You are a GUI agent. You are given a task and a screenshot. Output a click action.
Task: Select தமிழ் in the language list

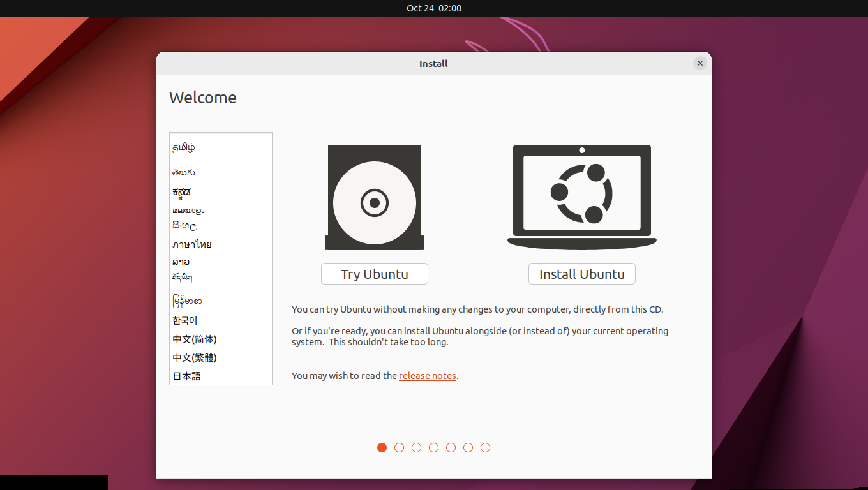pyautogui.click(x=221, y=147)
